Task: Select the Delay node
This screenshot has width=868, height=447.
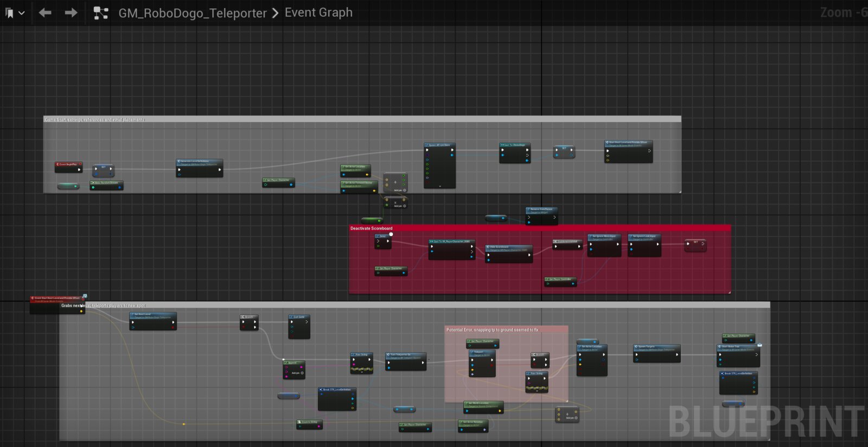Action: pos(382,241)
